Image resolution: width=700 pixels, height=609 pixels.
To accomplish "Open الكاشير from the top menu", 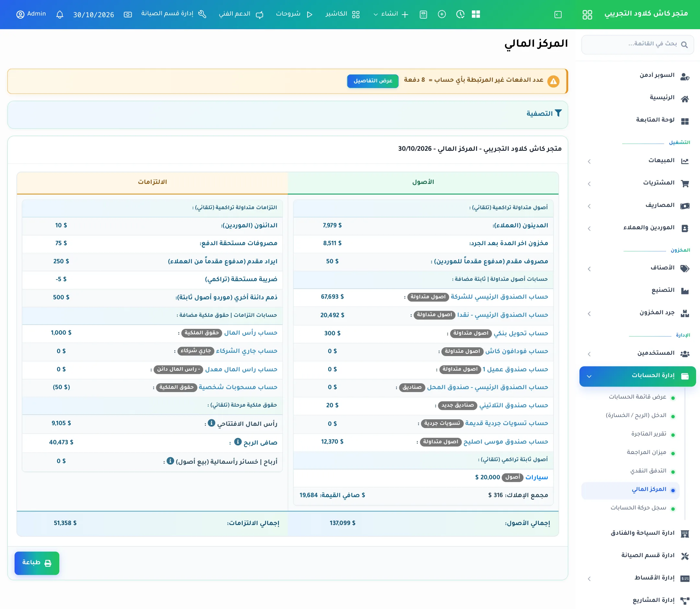I will [342, 14].
